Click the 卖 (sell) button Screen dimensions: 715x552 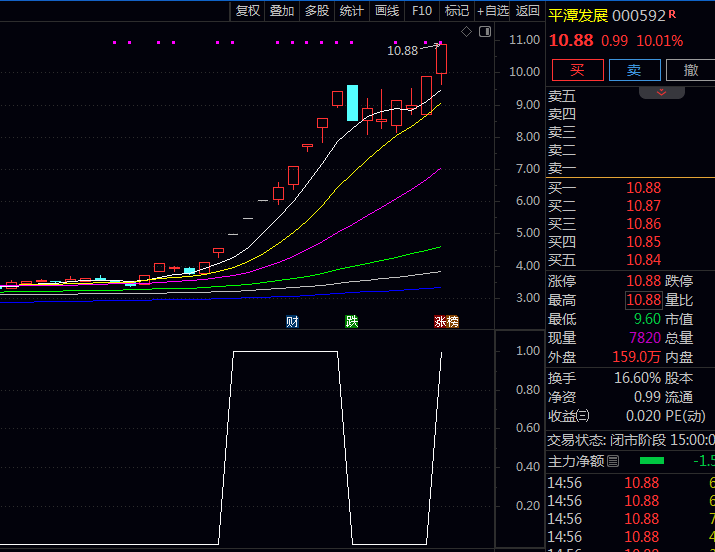[x=634, y=69]
